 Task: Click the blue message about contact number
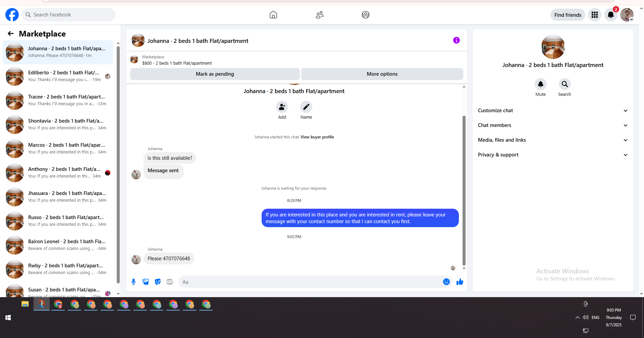click(x=360, y=218)
